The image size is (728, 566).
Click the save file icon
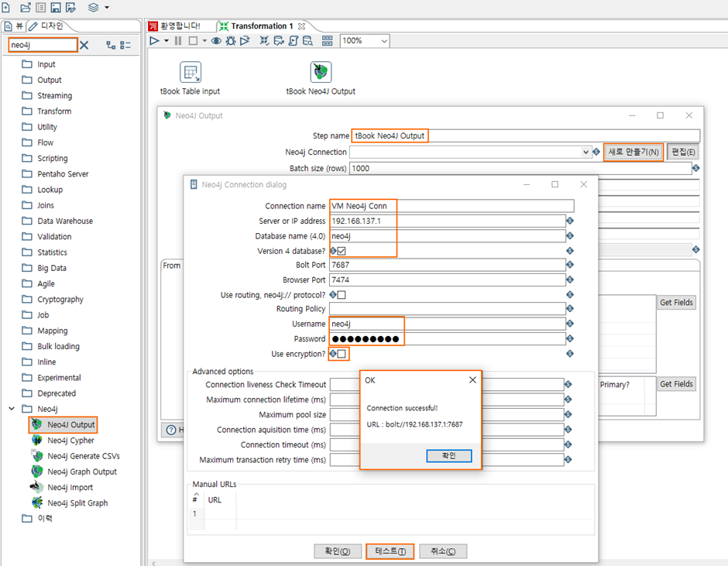click(x=56, y=7)
